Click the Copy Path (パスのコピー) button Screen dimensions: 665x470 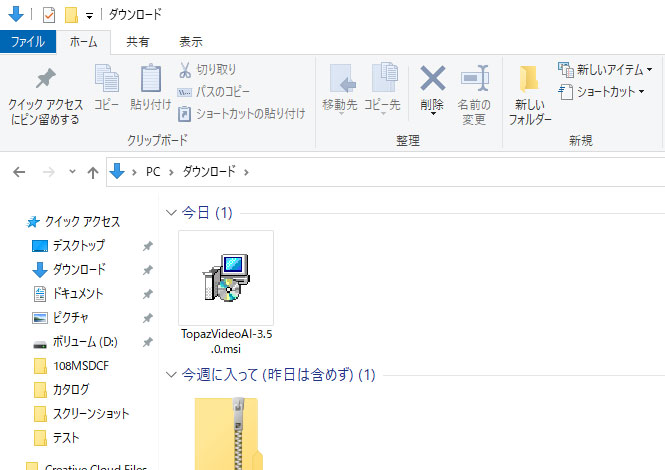pyautogui.click(x=222, y=92)
